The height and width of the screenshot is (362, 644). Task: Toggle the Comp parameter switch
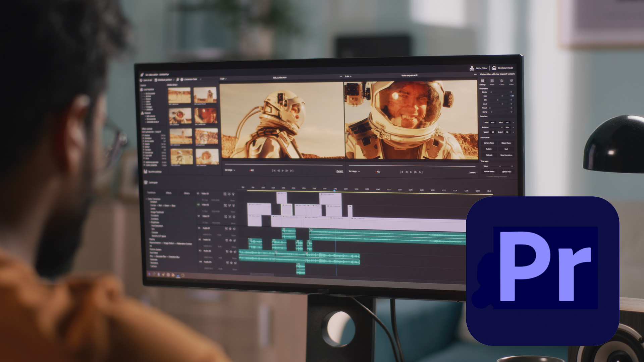[x=511, y=112]
